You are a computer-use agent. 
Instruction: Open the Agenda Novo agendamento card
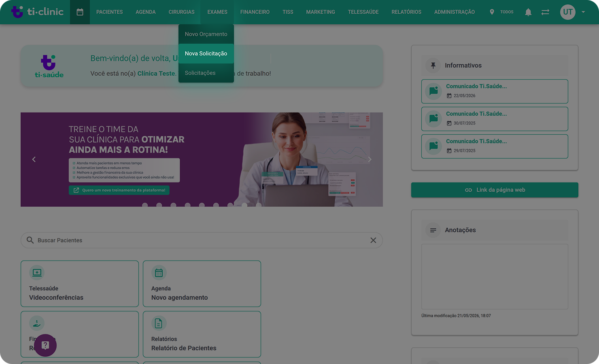[202, 284]
